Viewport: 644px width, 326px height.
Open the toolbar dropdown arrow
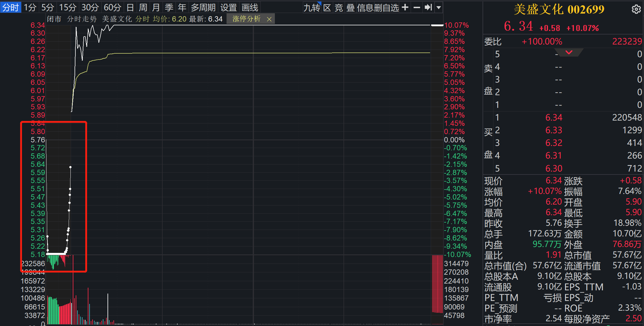pos(439,7)
